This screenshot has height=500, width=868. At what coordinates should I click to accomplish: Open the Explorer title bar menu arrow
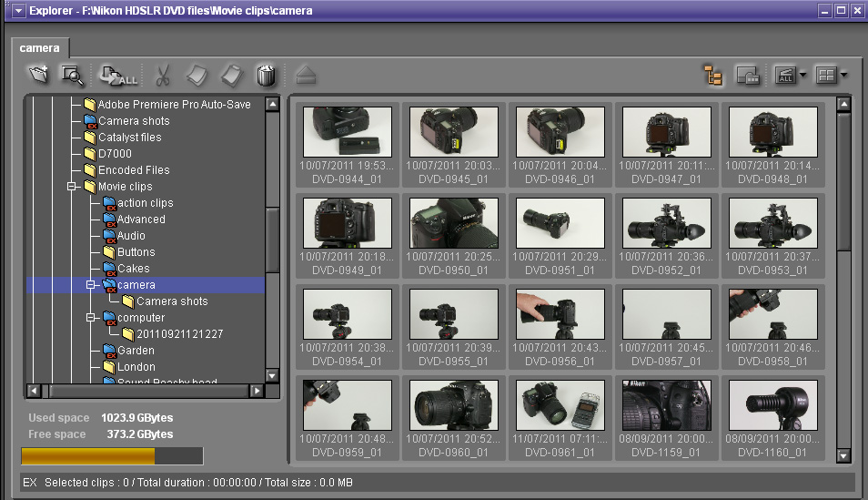click(17, 11)
